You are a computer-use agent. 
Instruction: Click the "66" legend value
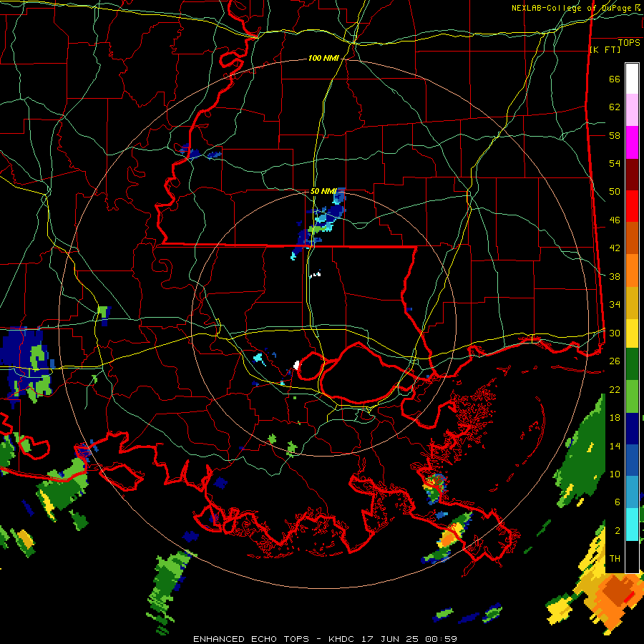tap(615, 79)
